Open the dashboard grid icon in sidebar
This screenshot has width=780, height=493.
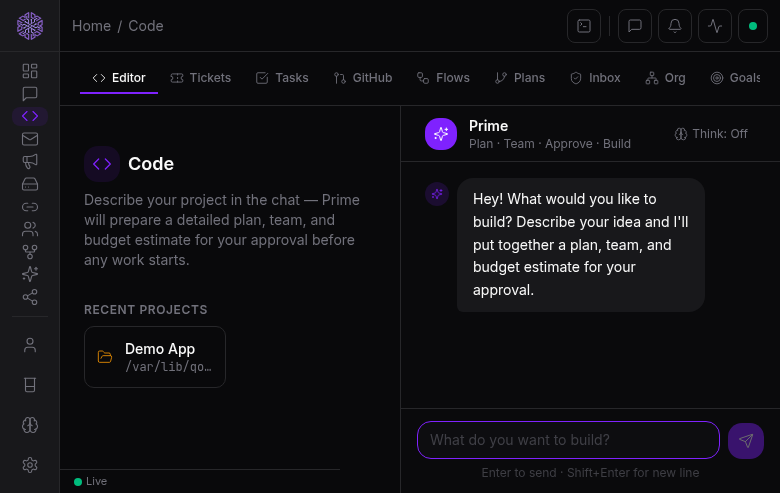point(30,71)
